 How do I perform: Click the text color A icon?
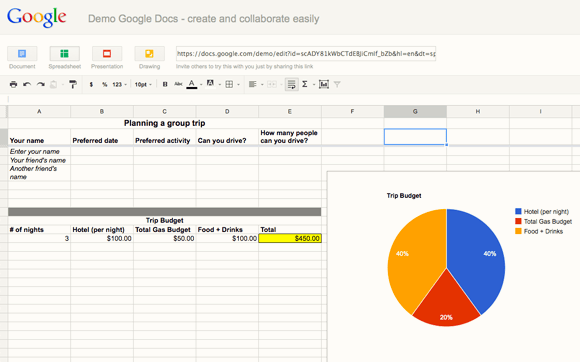pos(192,84)
